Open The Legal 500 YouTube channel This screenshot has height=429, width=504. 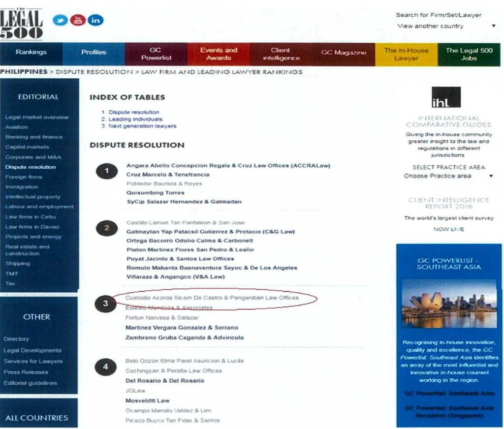click(78, 20)
